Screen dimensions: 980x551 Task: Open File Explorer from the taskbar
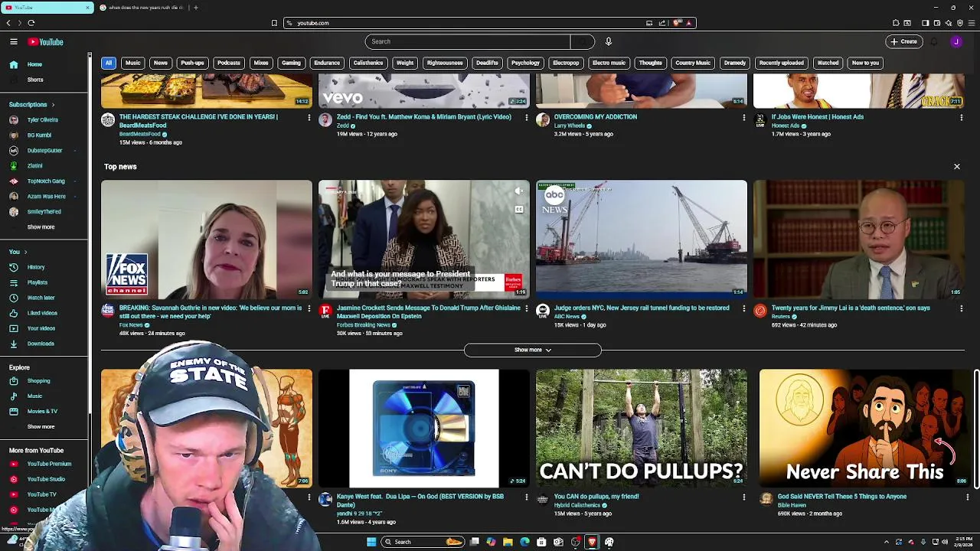(x=508, y=542)
